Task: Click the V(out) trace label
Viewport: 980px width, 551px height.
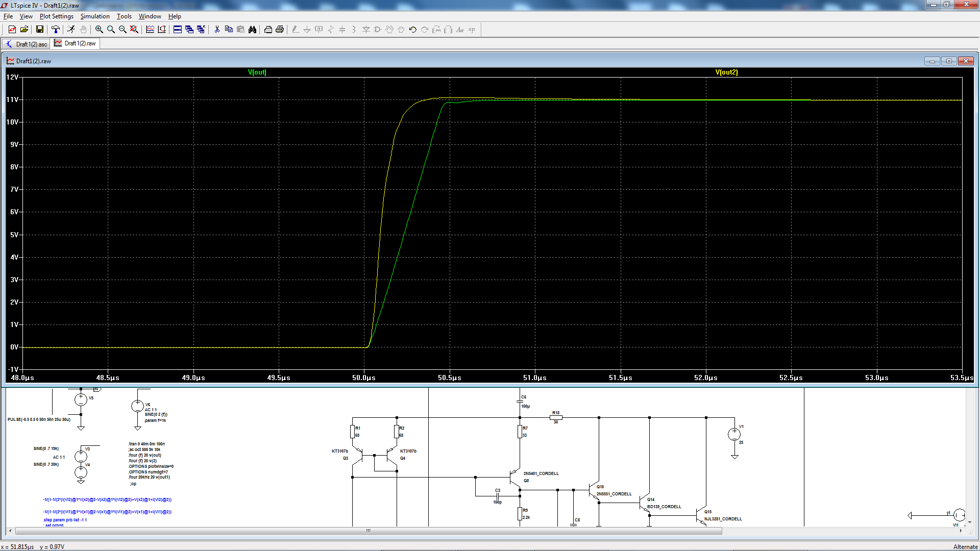Action: pos(257,72)
